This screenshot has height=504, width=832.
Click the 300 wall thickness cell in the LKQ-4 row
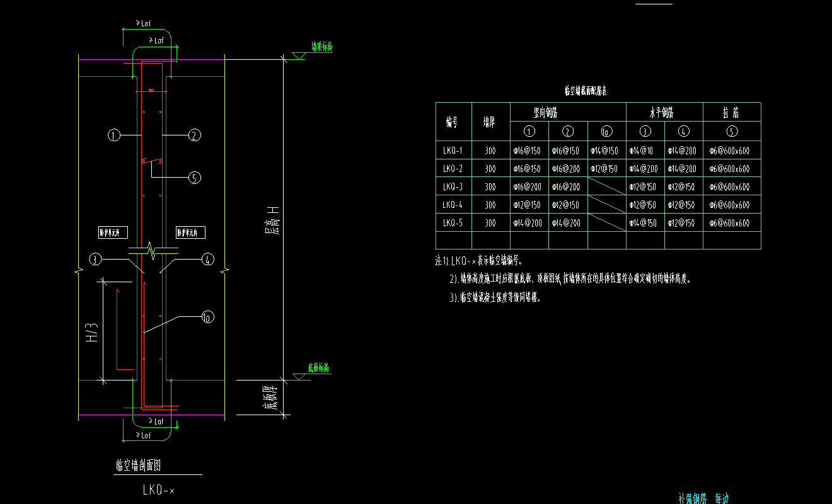[x=490, y=205]
